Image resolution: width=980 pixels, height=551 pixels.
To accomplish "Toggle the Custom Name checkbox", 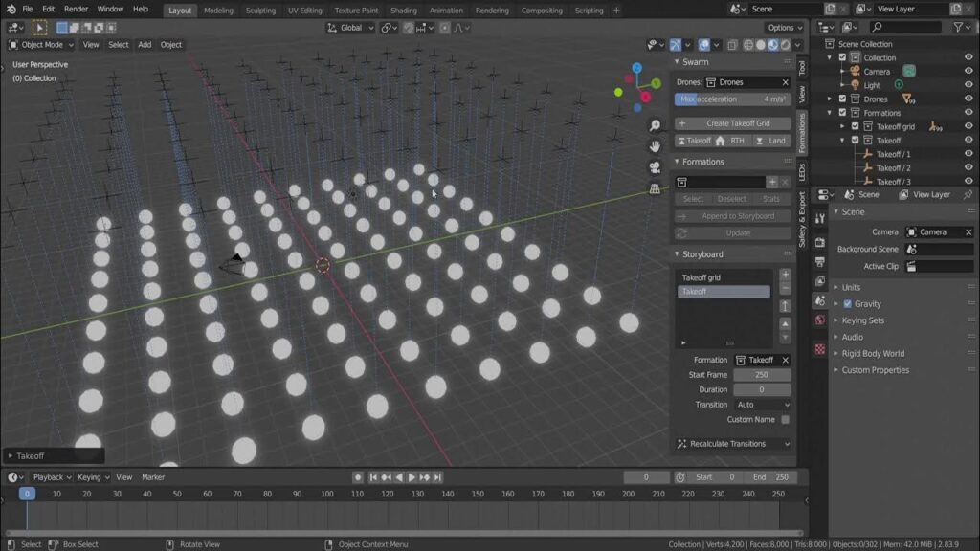I will click(785, 420).
